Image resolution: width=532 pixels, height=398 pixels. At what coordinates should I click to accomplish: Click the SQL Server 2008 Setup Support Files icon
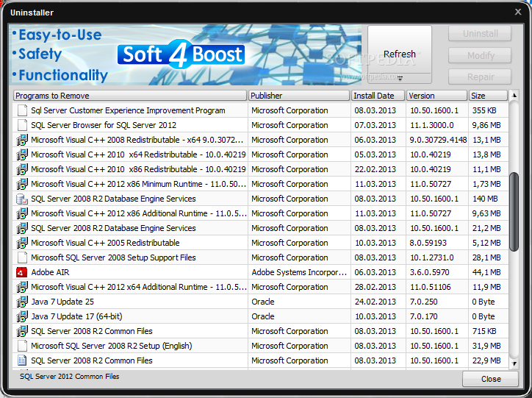click(x=22, y=257)
